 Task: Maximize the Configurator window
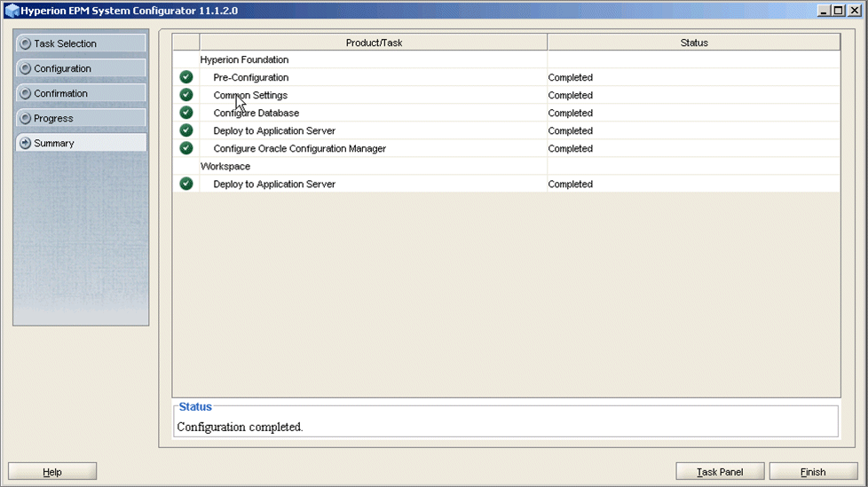[838, 10]
